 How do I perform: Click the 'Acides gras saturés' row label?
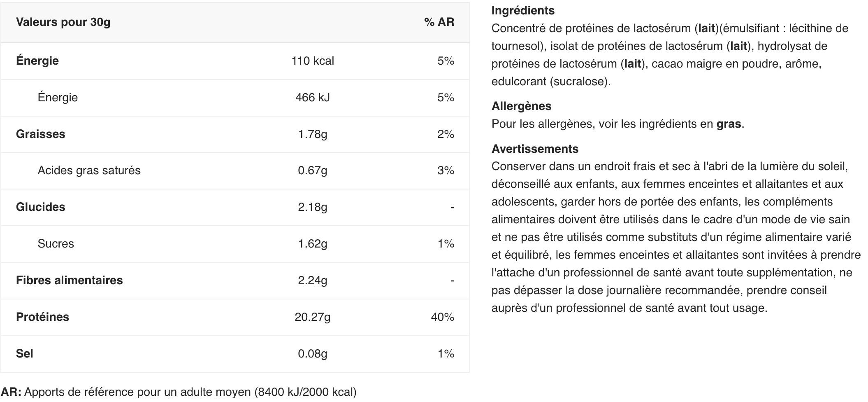(89, 171)
